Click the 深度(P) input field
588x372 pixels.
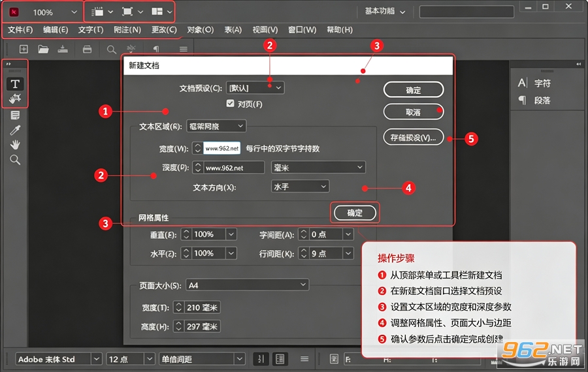(x=234, y=167)
